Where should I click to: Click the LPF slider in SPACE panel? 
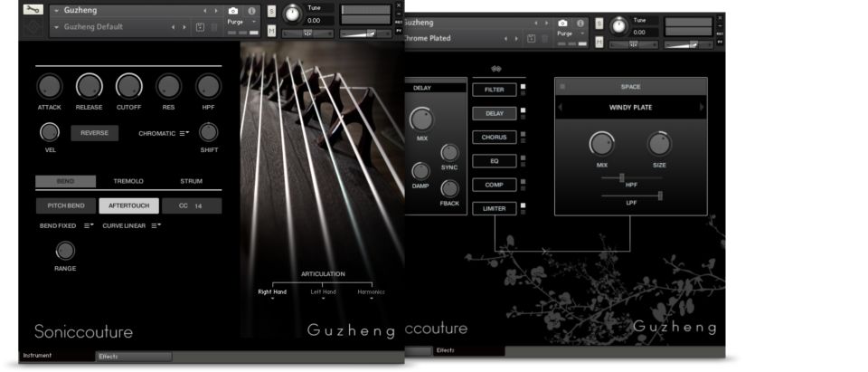click(659, 196)
